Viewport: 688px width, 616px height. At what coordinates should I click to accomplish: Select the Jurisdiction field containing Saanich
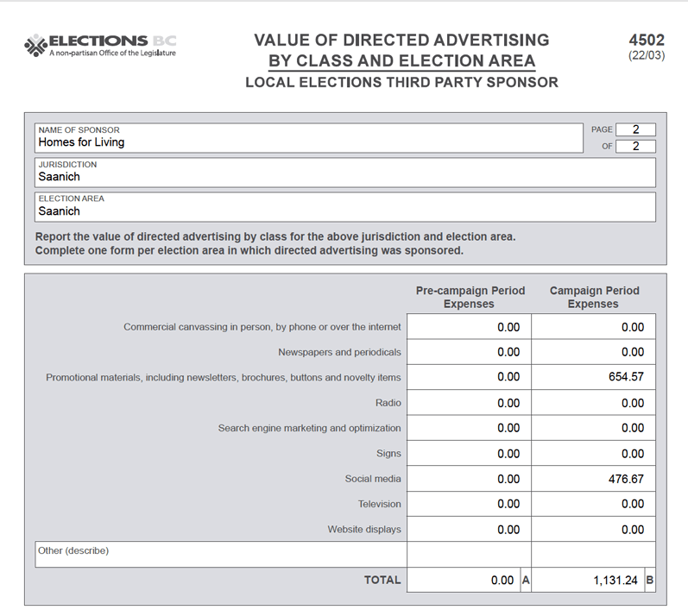pos(345,173)
